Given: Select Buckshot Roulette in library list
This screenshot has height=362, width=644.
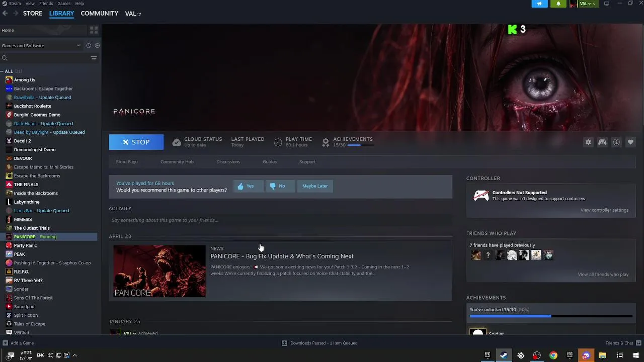Looking at the screenshot, I should point(33,106).
